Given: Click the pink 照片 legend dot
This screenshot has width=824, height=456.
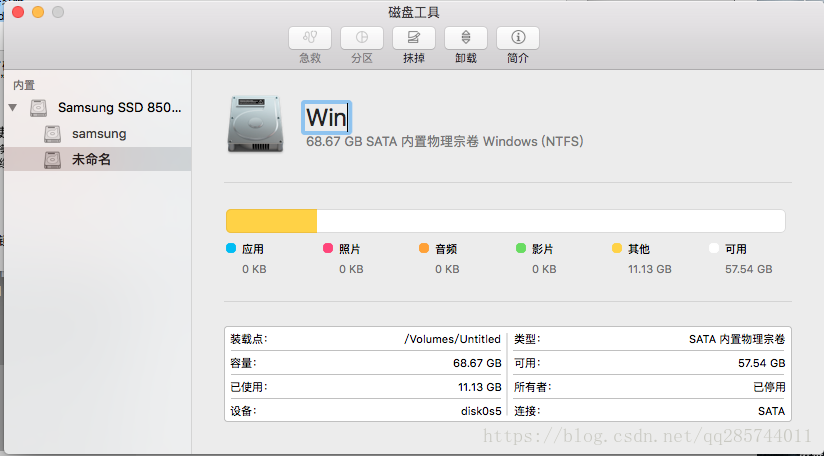Looking at the screenshot, I should pyautogui.click(x=328, y=248).
